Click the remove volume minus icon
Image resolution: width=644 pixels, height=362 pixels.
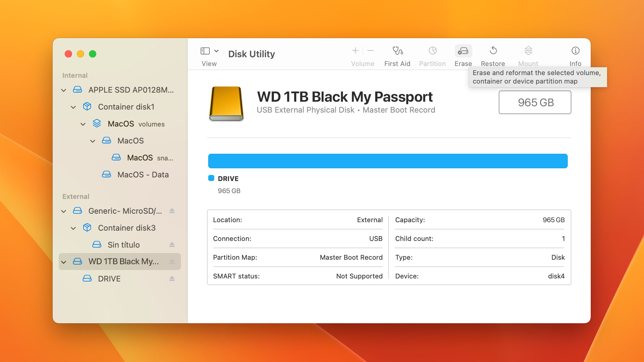coord(370,51)
